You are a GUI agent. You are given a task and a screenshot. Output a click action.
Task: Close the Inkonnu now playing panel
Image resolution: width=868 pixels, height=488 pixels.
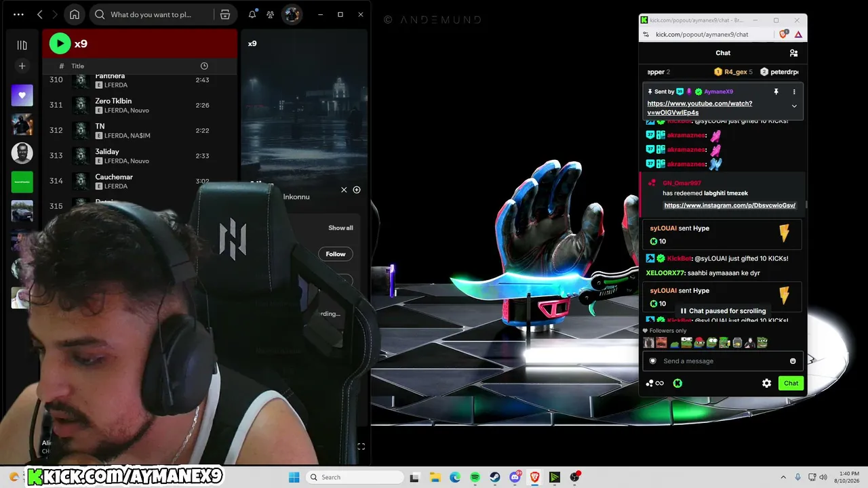tap(344, 190)
